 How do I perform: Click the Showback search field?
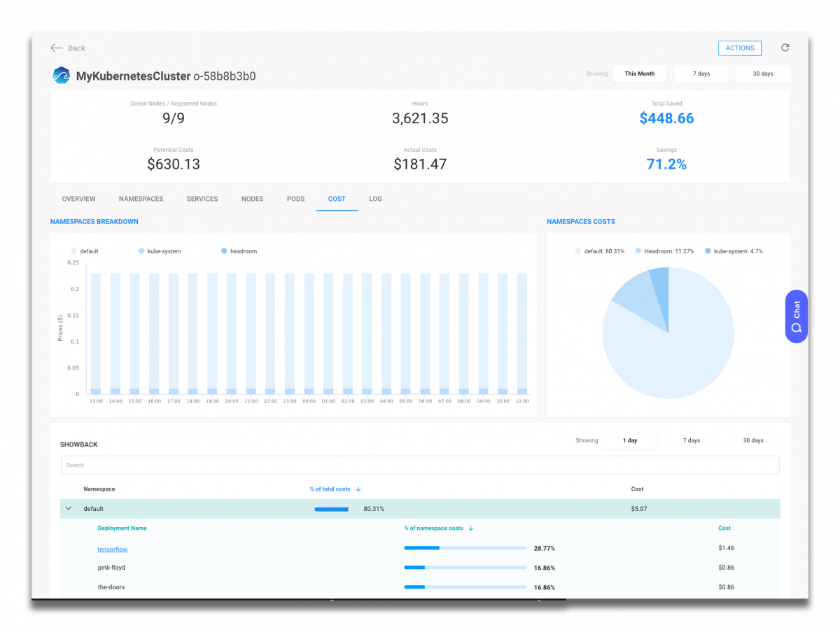(420, 465)
